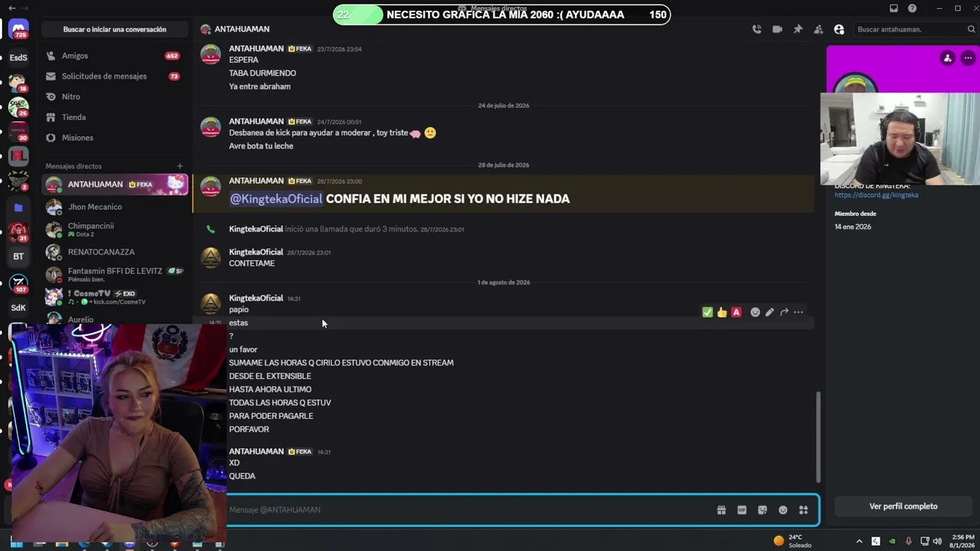Go back using the title bar arrow
Image resolution: width=980 pixels, height=551 pixels.
click(x=11, y=8)
